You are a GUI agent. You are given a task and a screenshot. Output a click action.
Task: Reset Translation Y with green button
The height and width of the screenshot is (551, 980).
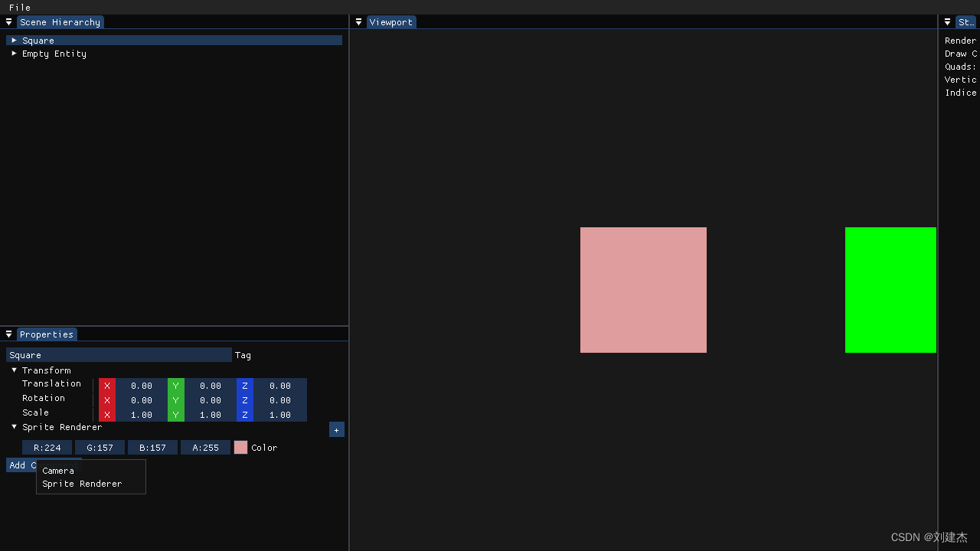[x=176, y=386]
